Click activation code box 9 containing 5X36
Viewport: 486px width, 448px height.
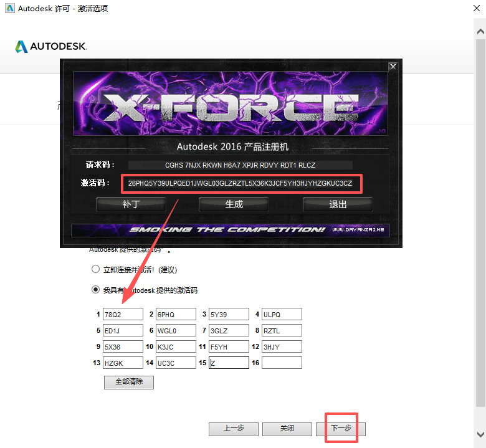pos(123,346)
